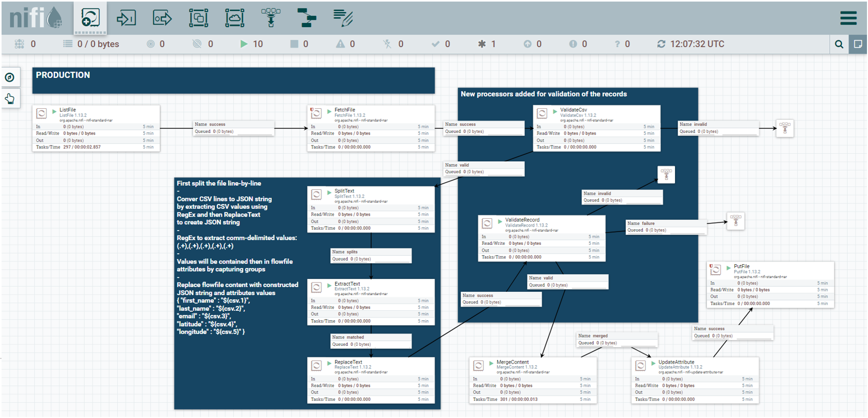Screen dimensions: 868x418
Task: Open the flow search magnifier
Action: (x=839, y=44)
